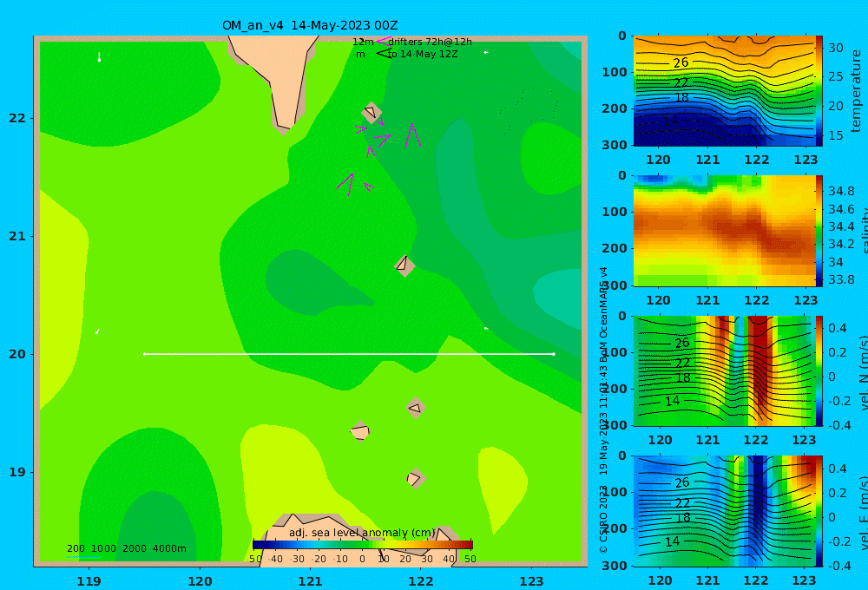Click the 15 tick on temperature colorbar
This screenshot has width=868, height=590.
pyautogui.click(x=835, y=135)
